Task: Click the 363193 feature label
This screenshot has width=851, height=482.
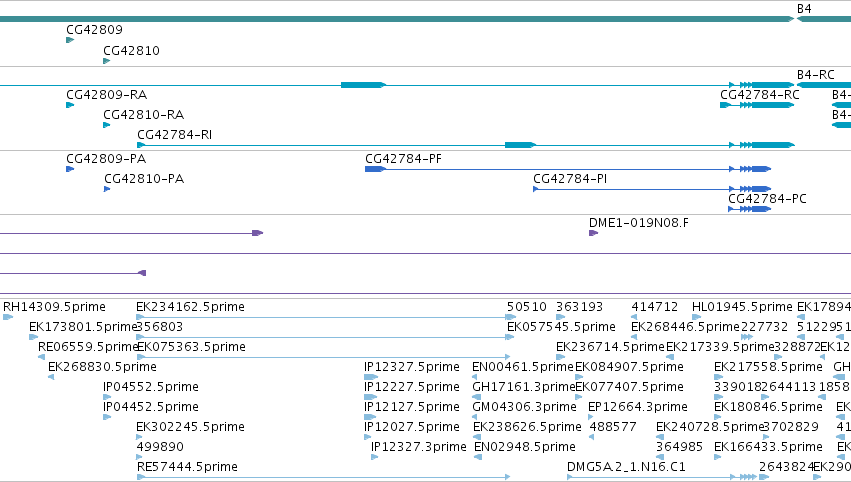Action: [x=580, y=307]
